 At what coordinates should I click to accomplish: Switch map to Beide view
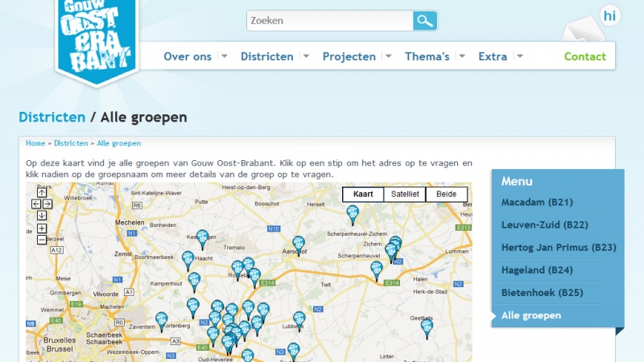pos(447,194)
